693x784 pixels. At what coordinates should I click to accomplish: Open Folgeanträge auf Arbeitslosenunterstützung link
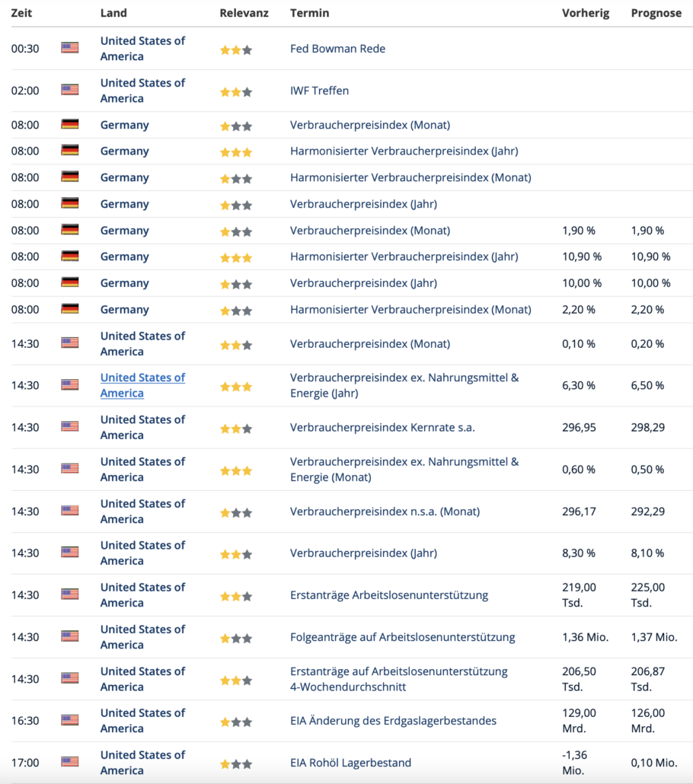tap(402, 637)
